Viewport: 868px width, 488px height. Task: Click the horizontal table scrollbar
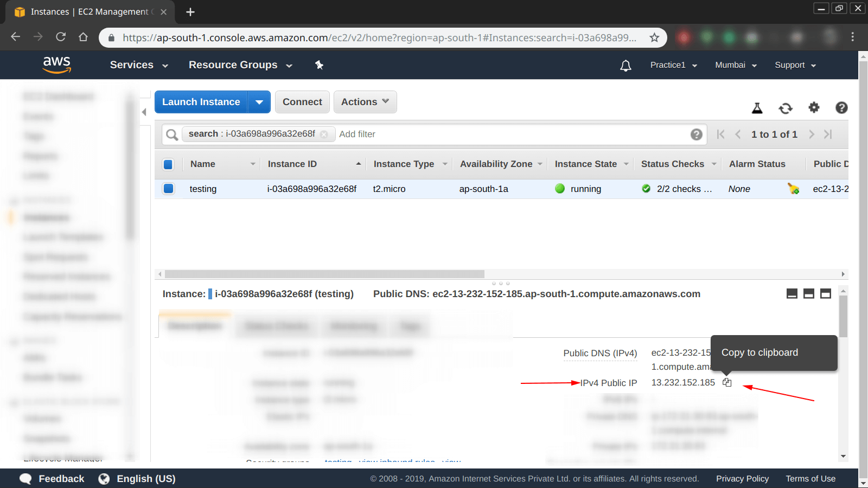pos(324,274)
